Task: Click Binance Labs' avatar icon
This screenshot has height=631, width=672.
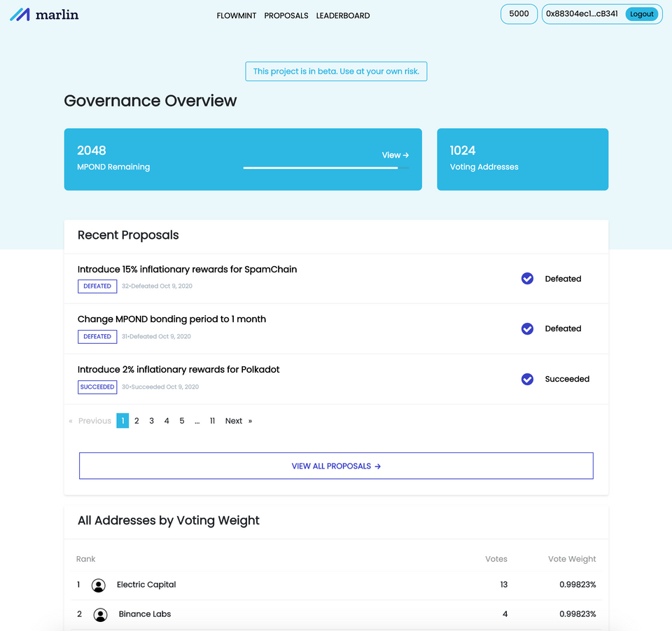Action: tap(100, 615)
